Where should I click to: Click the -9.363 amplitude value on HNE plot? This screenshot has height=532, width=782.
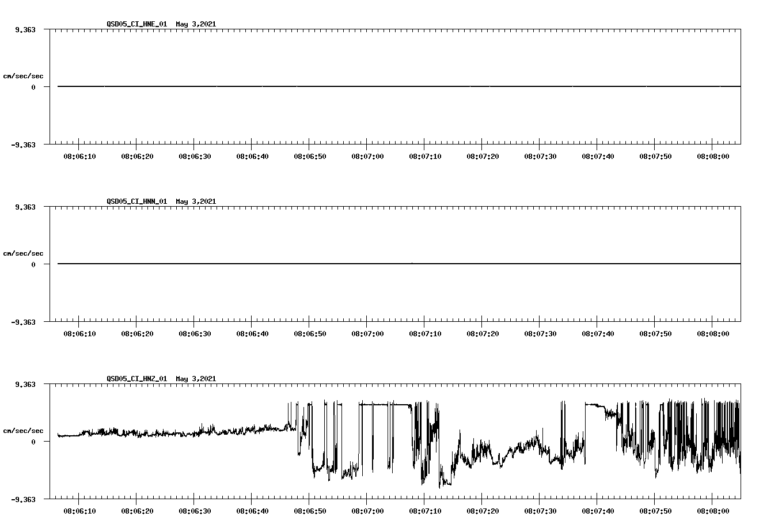tap(24, 144)
